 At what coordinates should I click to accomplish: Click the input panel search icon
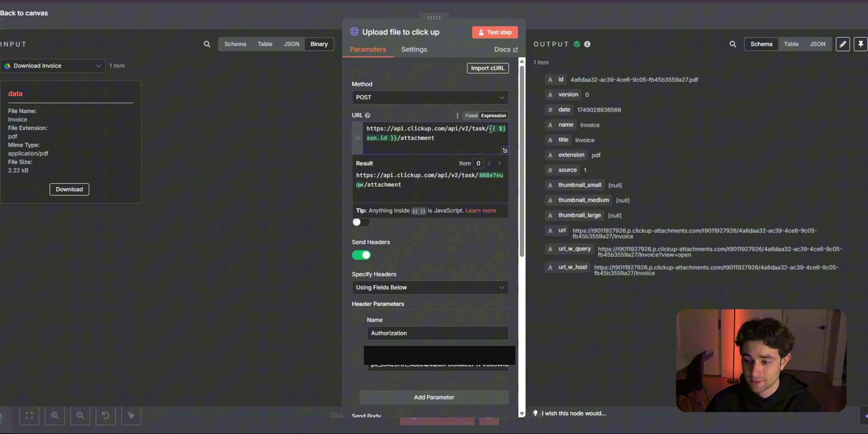(x=207, y=44)
